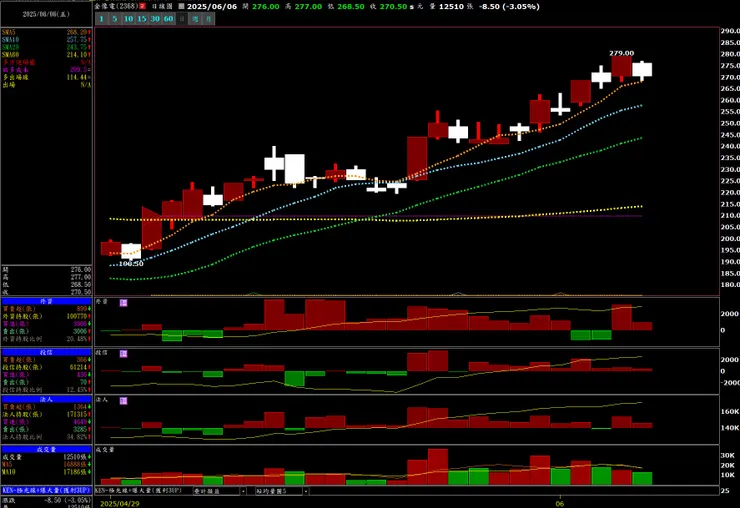Click the 279.00 high price label on the chart

[x=622, y=53]
